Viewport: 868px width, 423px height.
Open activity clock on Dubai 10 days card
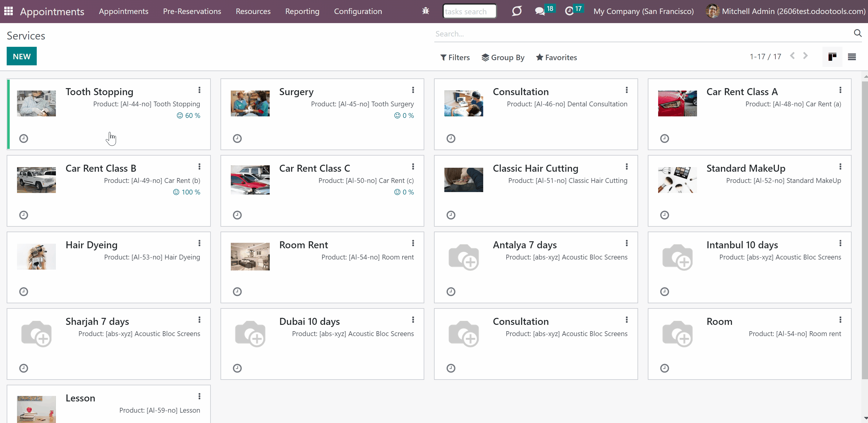pyautogui.click(x=237, y=368)
